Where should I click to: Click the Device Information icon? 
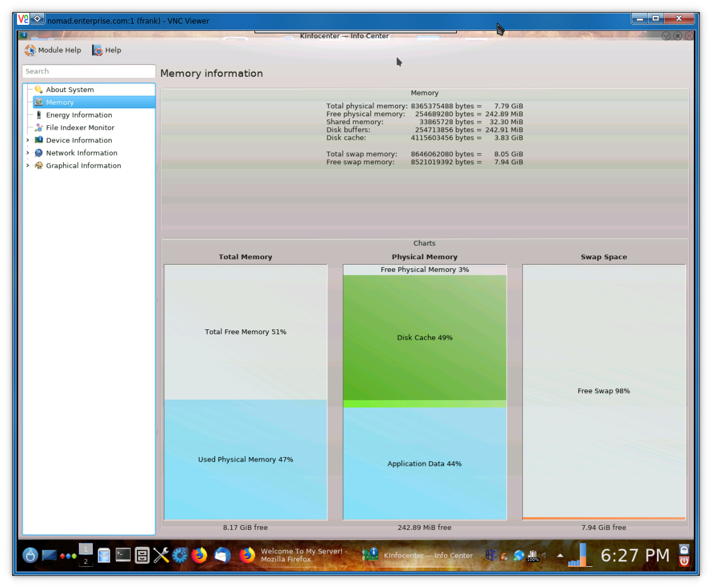tap(39, 140)
